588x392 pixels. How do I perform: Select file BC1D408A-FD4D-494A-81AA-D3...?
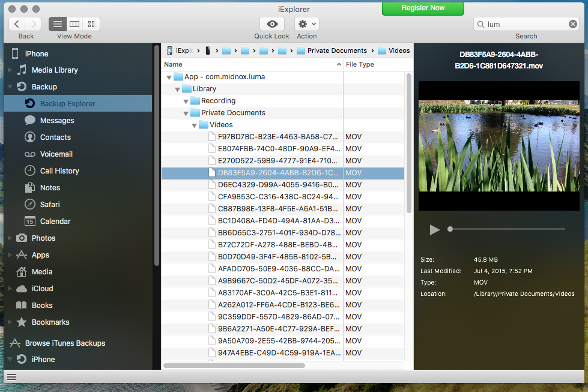283,221
